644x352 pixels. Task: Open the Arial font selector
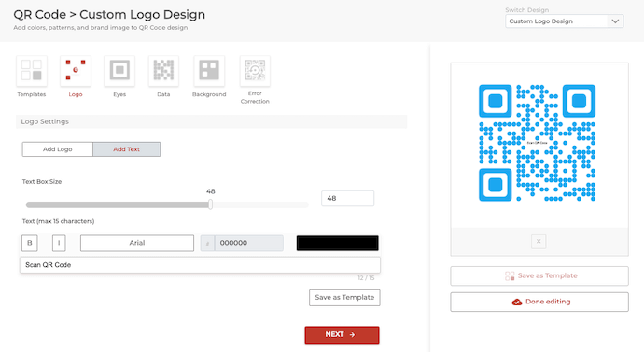(137, 243)
